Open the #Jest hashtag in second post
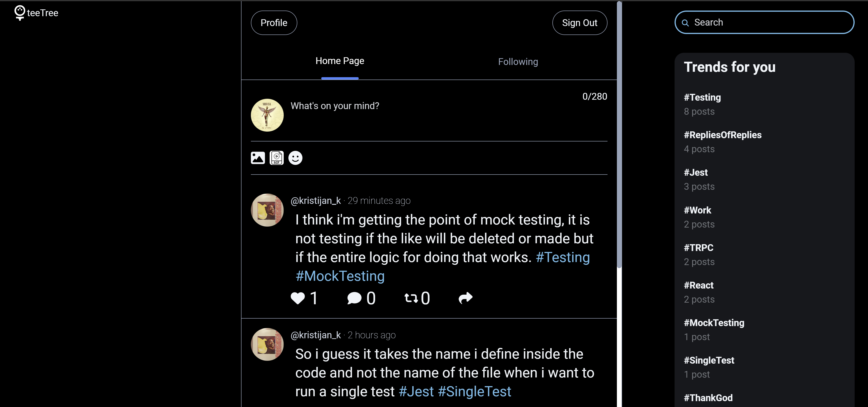The width and height of the screenshot is (868, 407). [x=416, y=392]
